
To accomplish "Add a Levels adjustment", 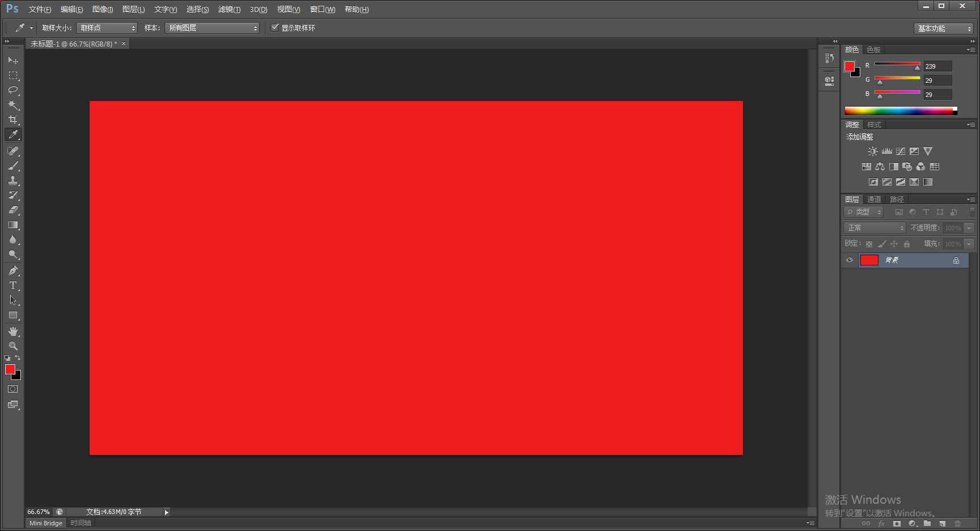I will coord(887,151).
